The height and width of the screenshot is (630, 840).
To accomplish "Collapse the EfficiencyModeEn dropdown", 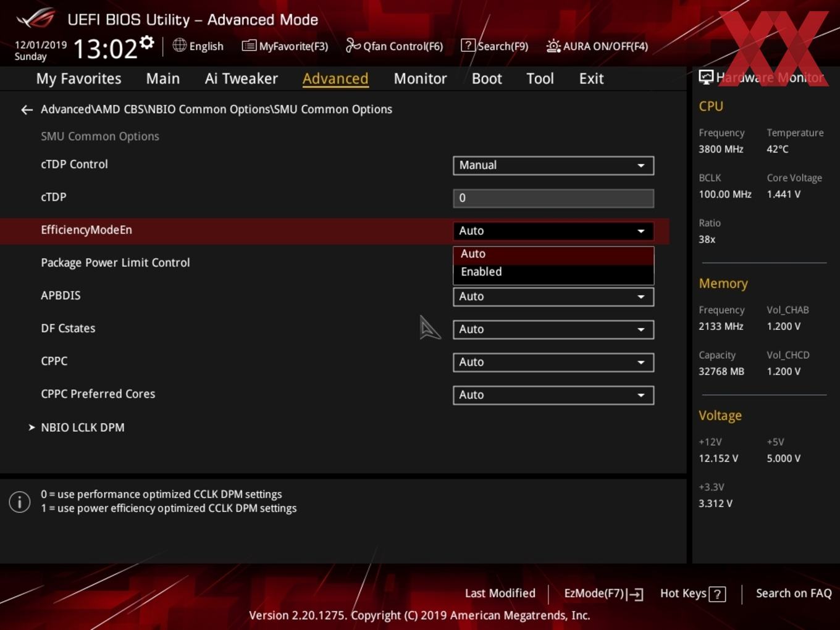I will pos(553,231).
